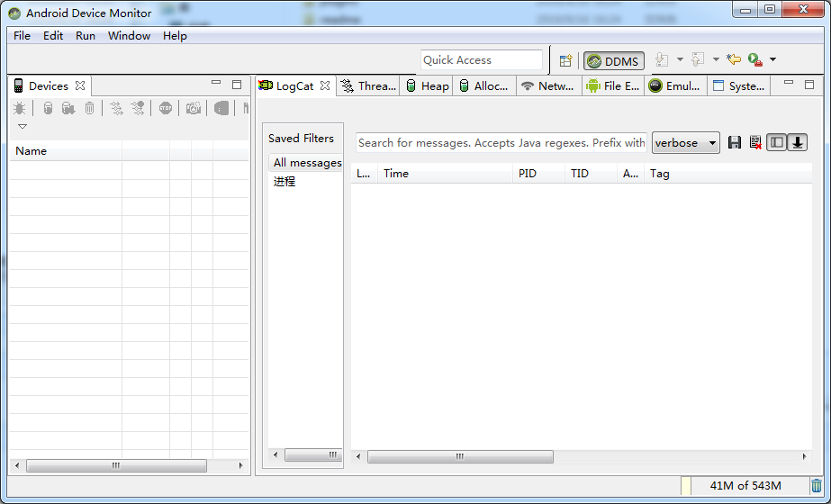Click the LogCat horizontal scrollbar
This screenshot has height=504, width=831.
pos(459,457)
